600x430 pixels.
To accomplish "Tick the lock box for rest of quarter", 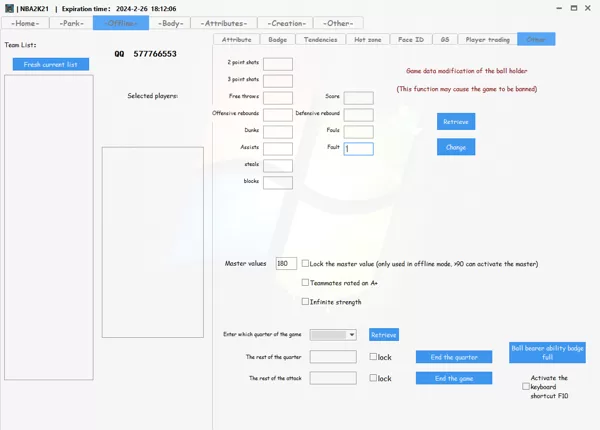I will [373, 357].
